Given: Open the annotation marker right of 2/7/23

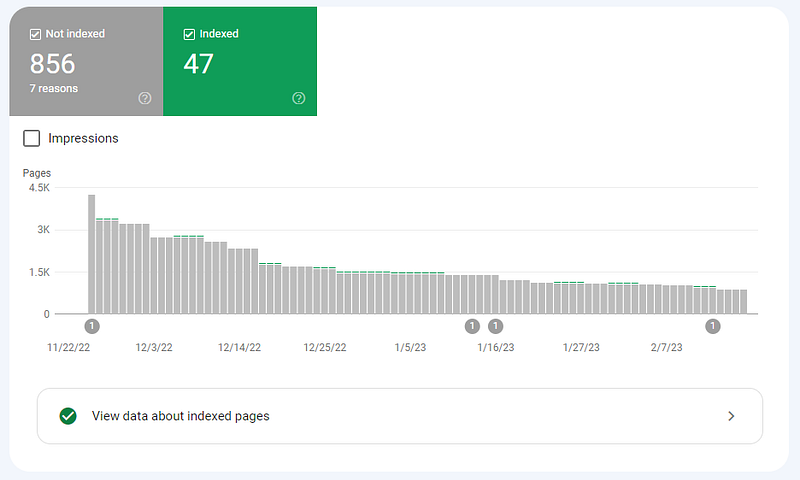Looking at the screenshot, I should pyautogui.click(x=713, y=326).
